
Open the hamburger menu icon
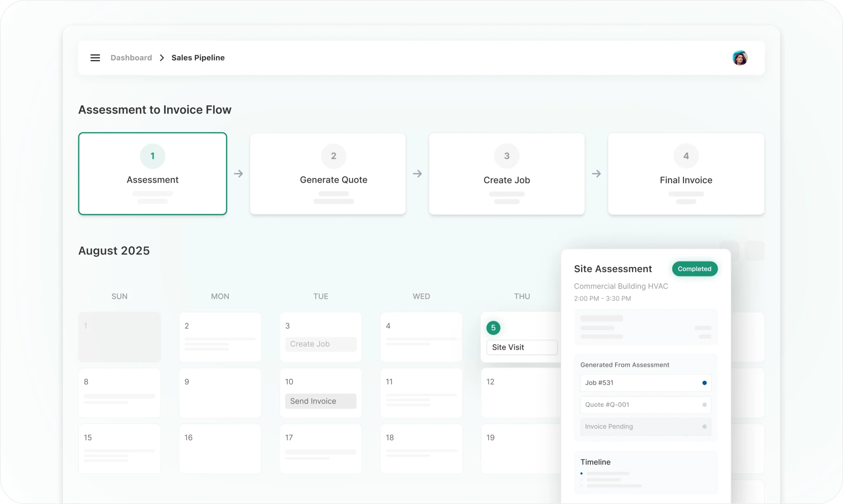click(x=95, y=58)
